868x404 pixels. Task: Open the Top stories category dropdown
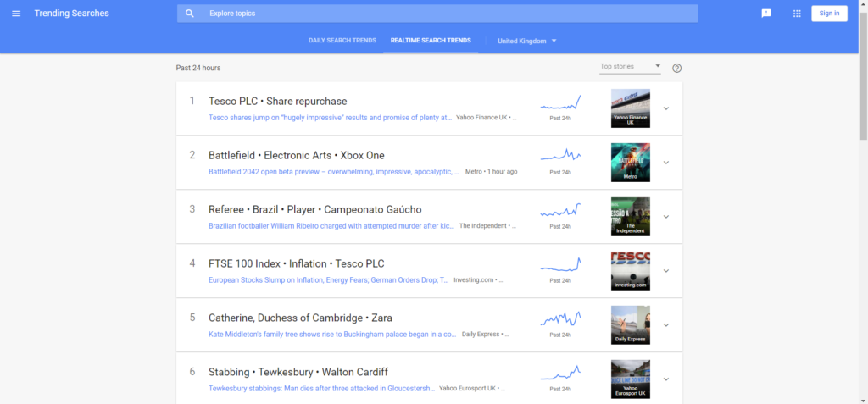(x=631, y=67)
